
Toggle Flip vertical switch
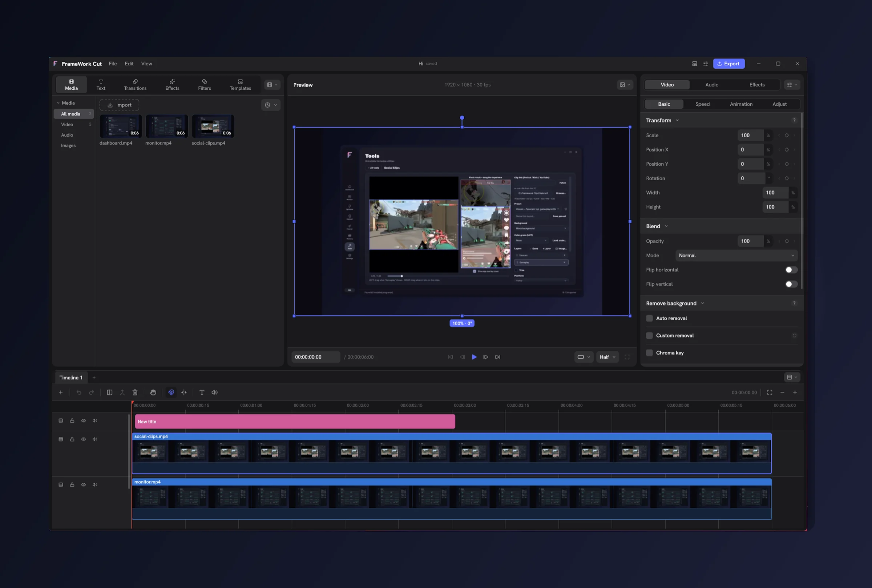791,284
